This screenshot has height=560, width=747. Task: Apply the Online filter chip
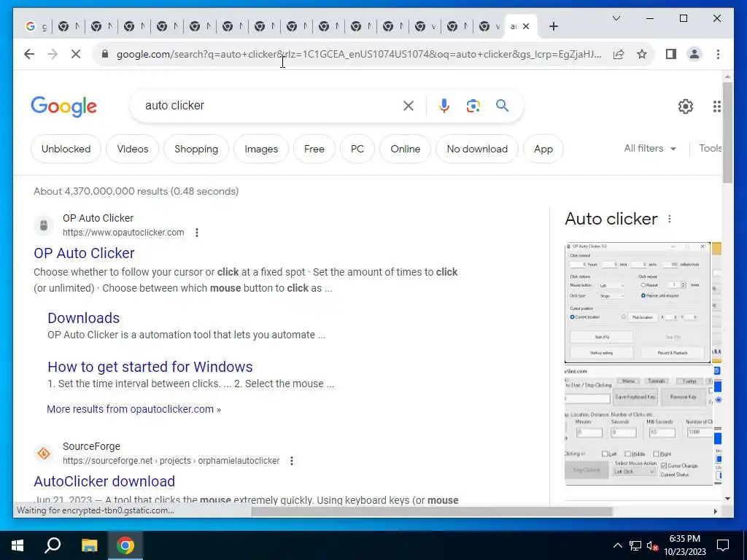406,149
